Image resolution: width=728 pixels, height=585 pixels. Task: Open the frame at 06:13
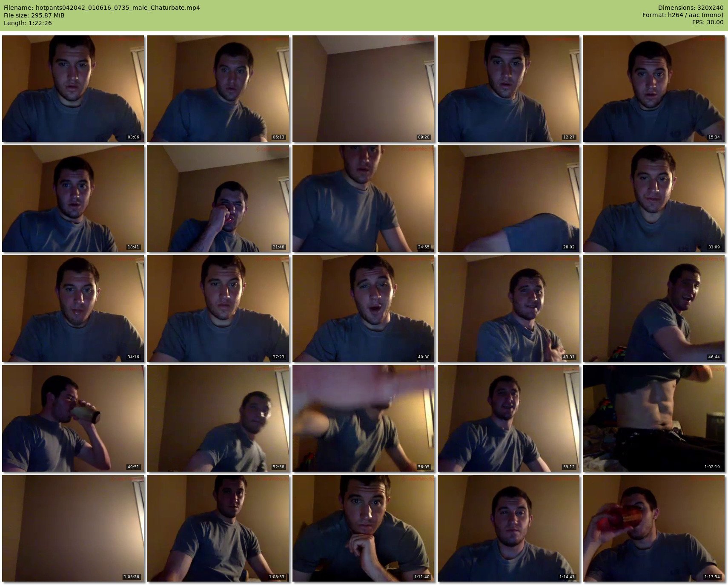click(218, 89)
